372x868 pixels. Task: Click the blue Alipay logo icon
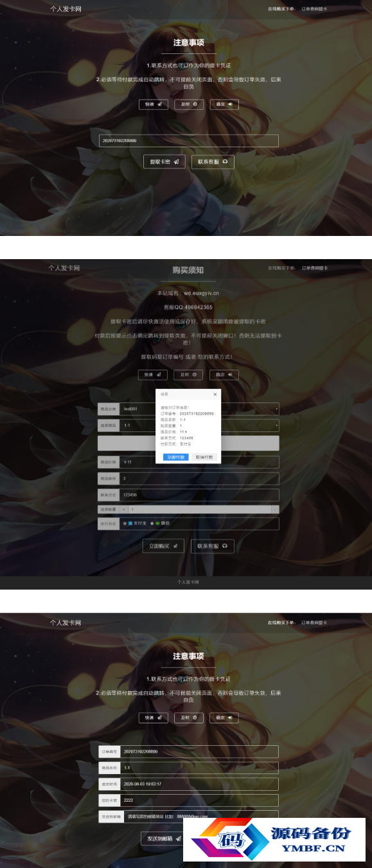tap(130, 523)
